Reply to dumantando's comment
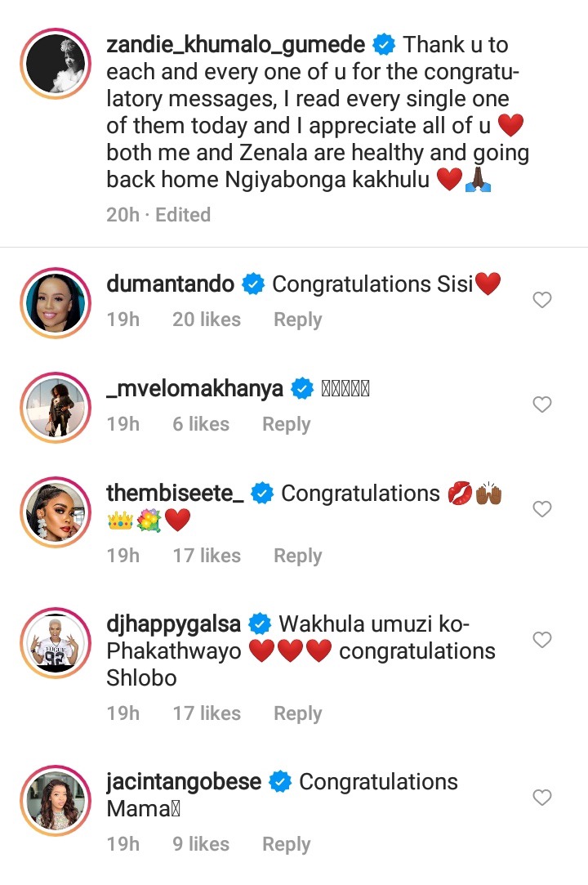Image resolution: width=588 pixels, height=885 pixels. tap(297, 320)
